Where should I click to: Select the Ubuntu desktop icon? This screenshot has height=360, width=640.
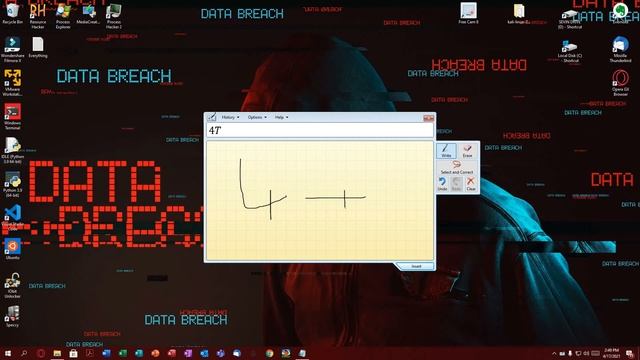[x=12, y=249]
